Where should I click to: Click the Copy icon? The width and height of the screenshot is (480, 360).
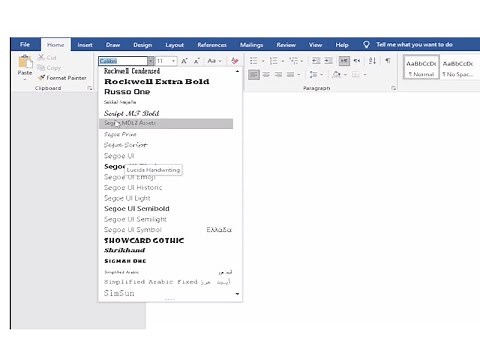point(41,68)
